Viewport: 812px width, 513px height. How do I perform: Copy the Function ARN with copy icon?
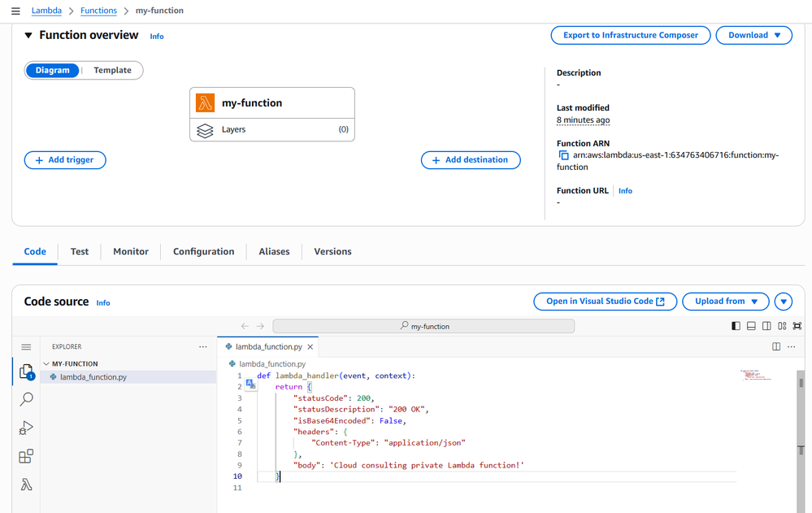coord(563,154)
